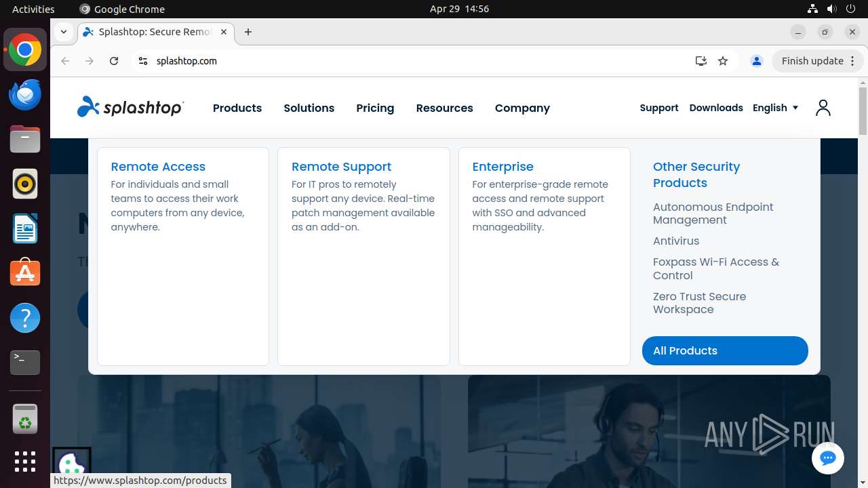Click the install app icon in the address bar
Screen dimensions: 868x488
click(x=701, y=61)
